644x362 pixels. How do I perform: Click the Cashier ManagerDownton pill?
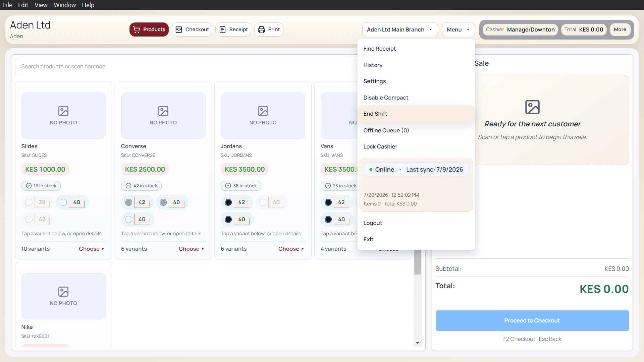520,29
